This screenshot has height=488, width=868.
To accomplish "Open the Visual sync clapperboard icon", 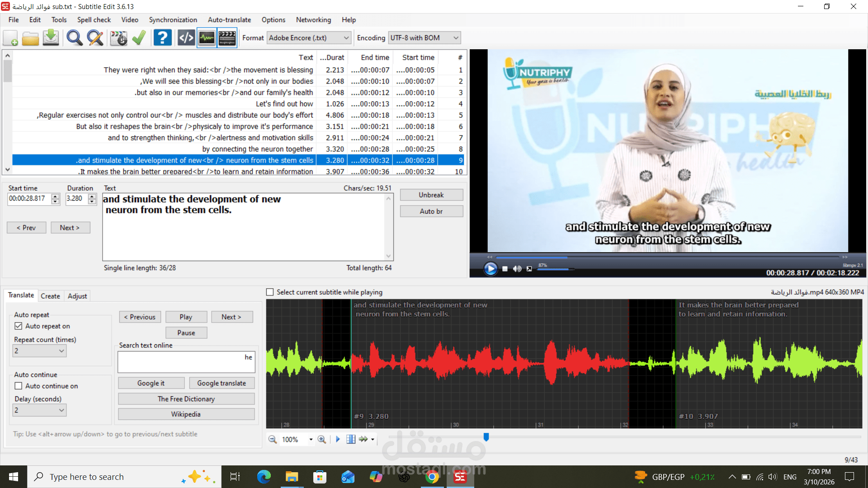I will click(118, 38).
